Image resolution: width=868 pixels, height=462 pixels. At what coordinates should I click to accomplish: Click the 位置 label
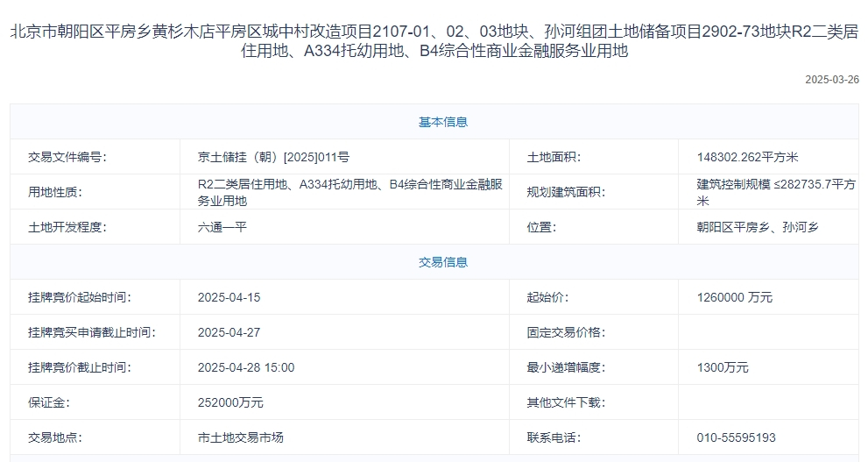(541, 227)
